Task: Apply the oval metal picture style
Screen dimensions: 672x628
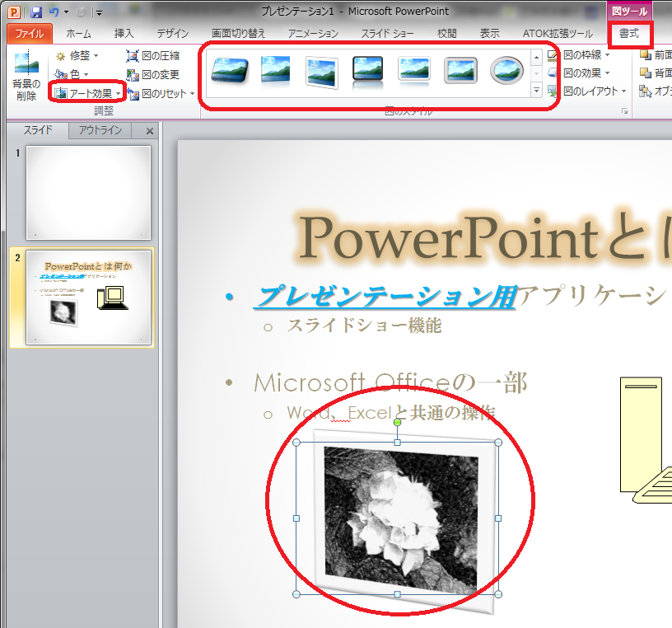Action: pyautogui.click(x=506, y=69)
